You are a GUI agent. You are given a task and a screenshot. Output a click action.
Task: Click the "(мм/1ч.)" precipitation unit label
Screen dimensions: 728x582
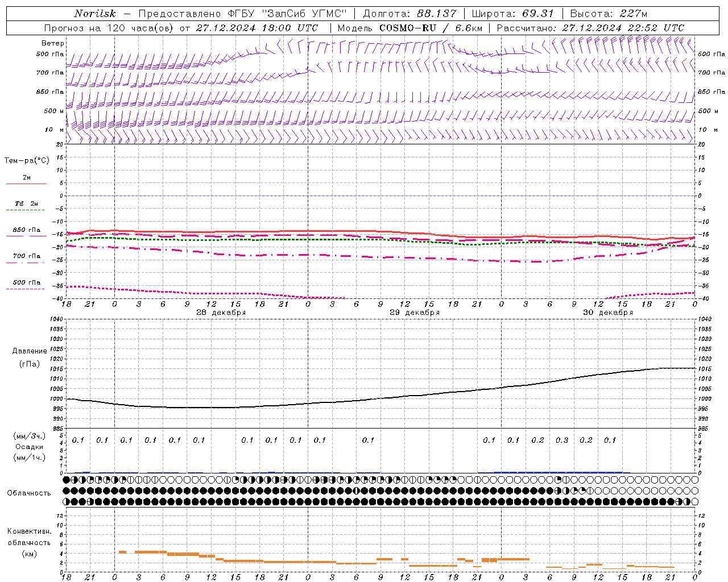30,458
